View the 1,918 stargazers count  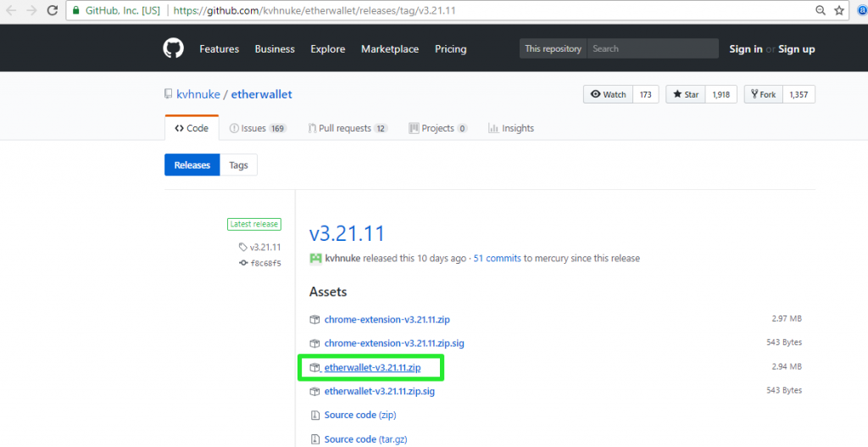721,94
